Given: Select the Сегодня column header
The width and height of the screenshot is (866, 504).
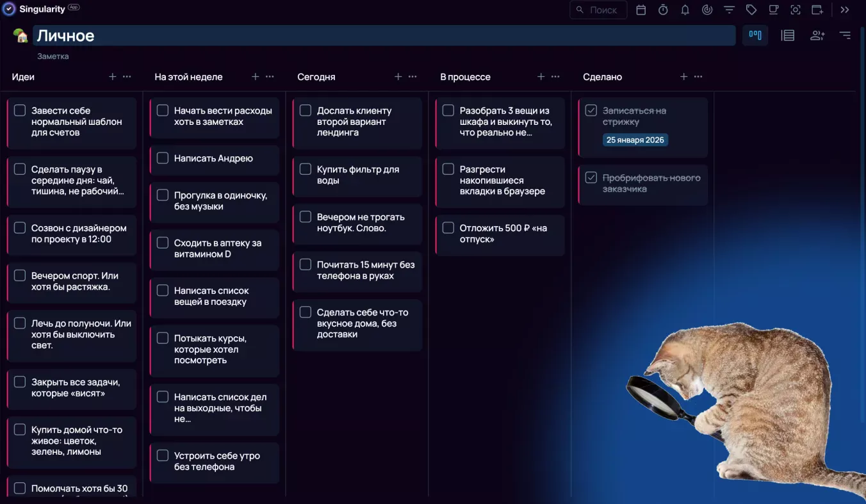Looking at the screenshot, I should 316,77.
